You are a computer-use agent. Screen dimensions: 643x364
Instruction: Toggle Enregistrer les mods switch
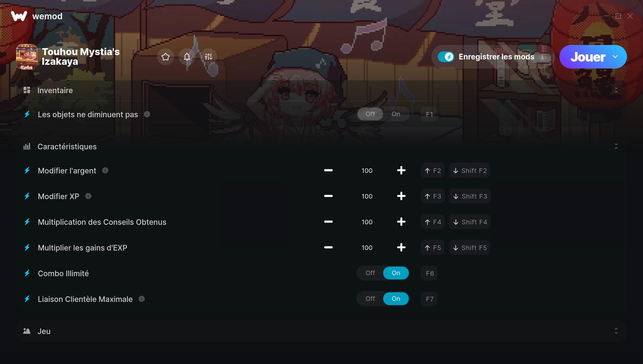(446, 57)
